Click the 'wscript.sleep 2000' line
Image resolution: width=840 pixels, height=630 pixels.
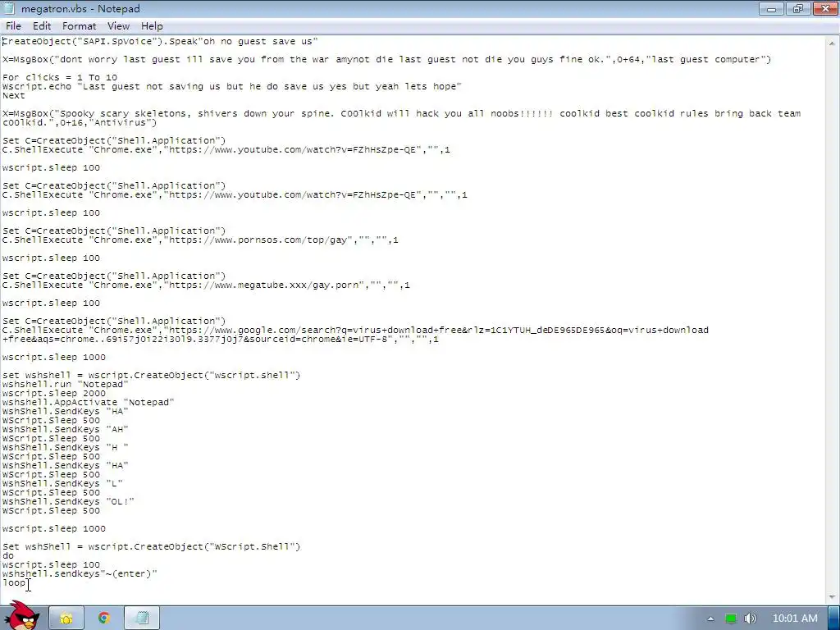pyautogui.click(x=54, y=393)
